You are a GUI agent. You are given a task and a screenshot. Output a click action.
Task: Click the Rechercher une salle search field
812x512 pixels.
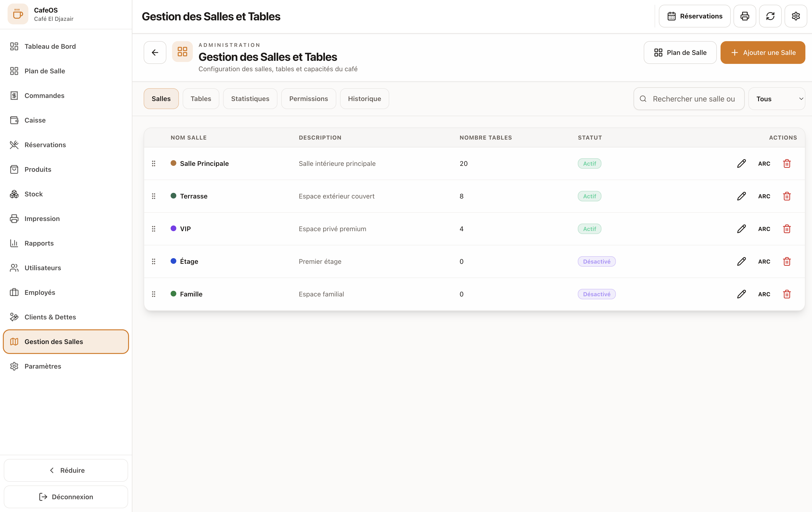click(x=689, y=99)
